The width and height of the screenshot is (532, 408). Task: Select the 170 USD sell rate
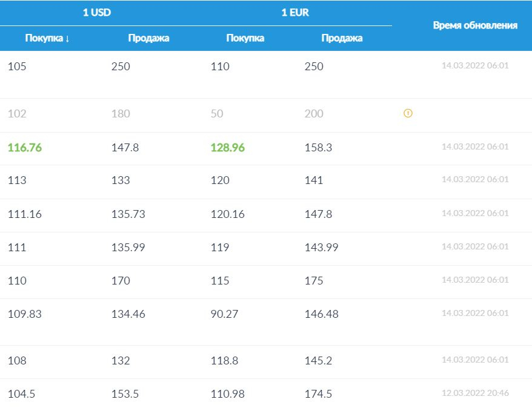point(121,281)
